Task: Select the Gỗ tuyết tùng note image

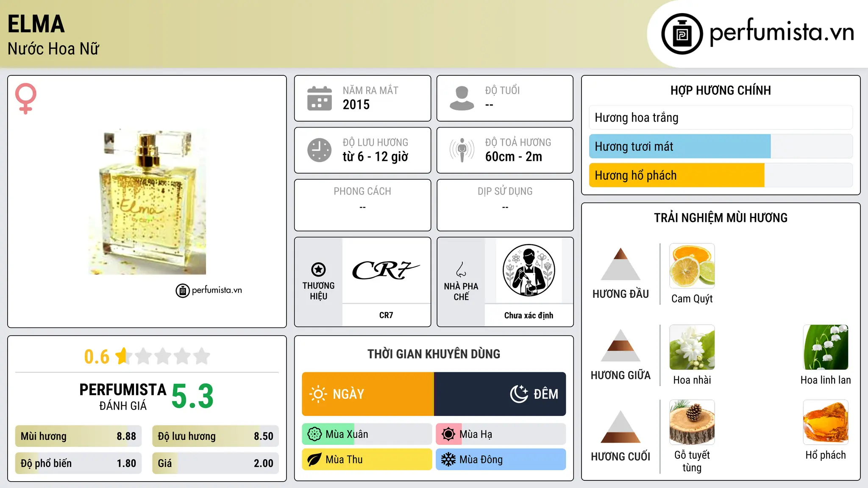Action: [x=692, y=422]
